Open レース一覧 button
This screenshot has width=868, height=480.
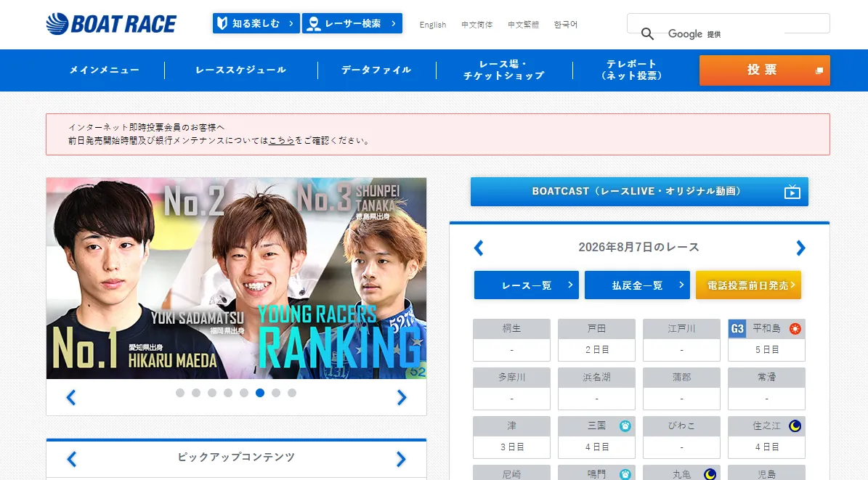click(x=527, y=285)
